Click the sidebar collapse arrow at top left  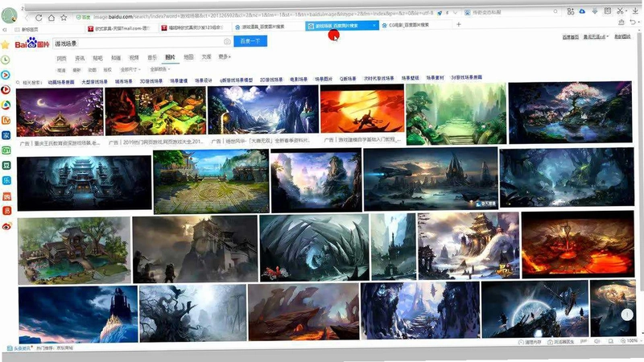coord(5,30)
